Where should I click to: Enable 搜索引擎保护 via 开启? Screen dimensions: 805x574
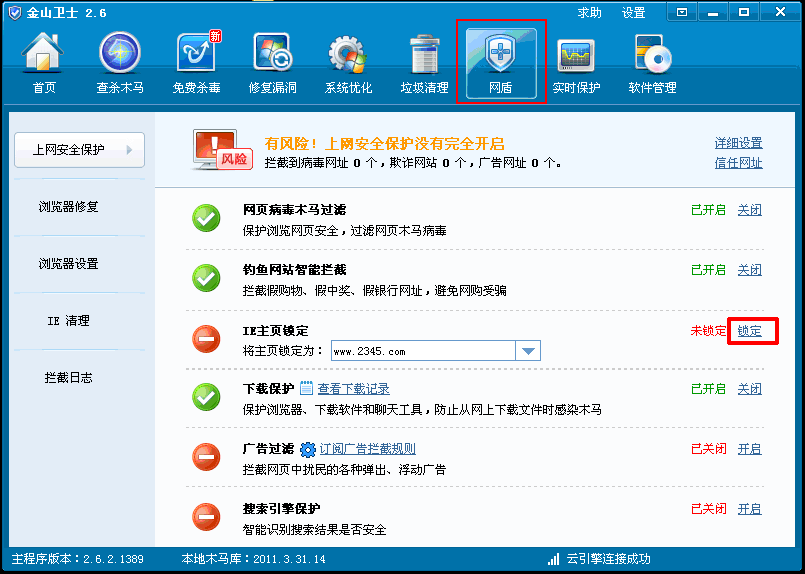point(750,509)
